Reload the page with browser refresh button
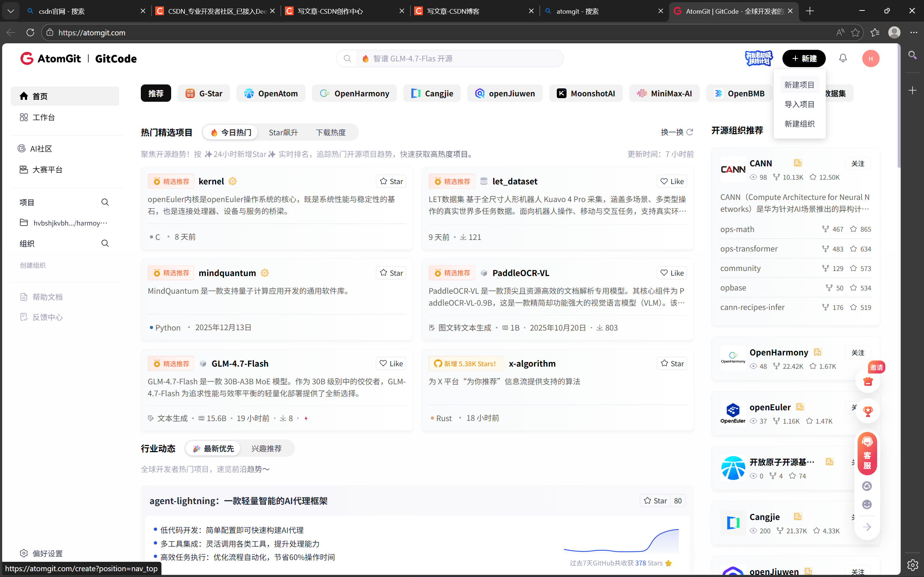 pos(30,32)
